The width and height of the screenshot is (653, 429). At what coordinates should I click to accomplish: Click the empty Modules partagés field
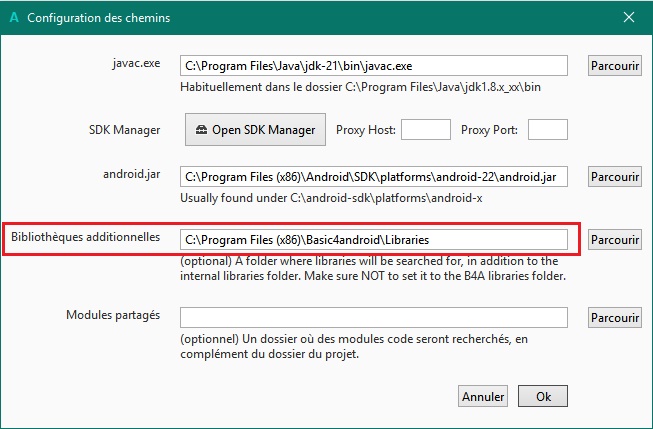[x=374, y=317]
